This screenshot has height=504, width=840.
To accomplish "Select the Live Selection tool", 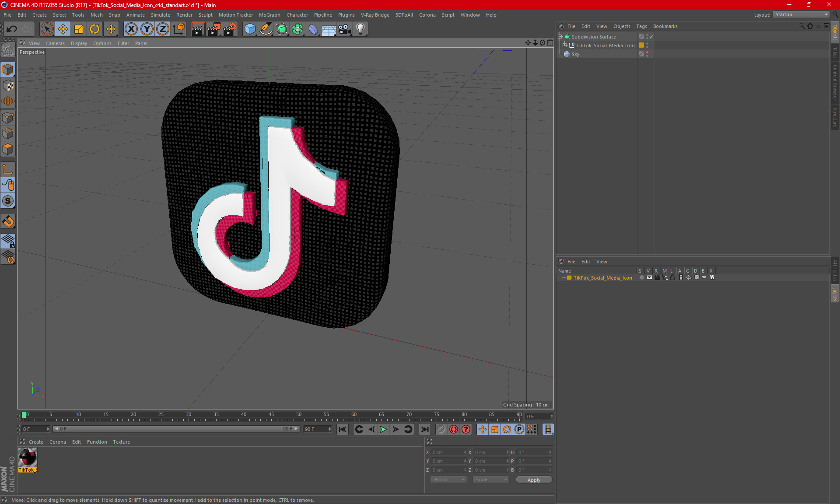I will point(47,29).
